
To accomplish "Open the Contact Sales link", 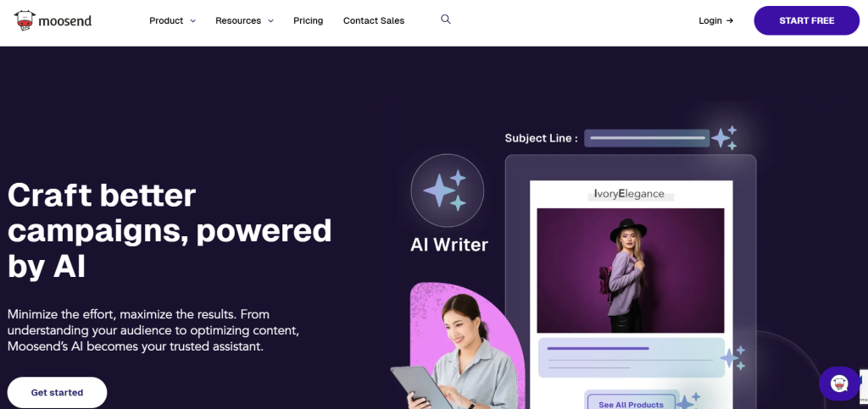I will point(374,20).
